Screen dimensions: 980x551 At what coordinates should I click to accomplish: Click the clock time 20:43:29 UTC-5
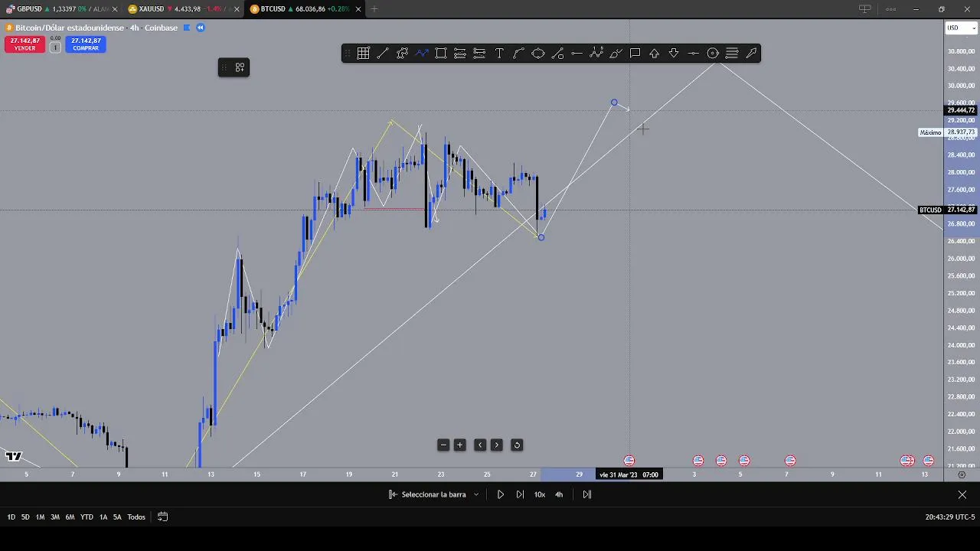[x=949, y=517]
